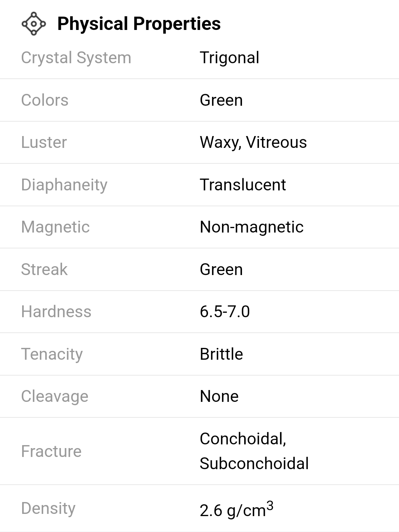Click the Conchoidal, Subconchoidal fracture value

coord(254,451)
